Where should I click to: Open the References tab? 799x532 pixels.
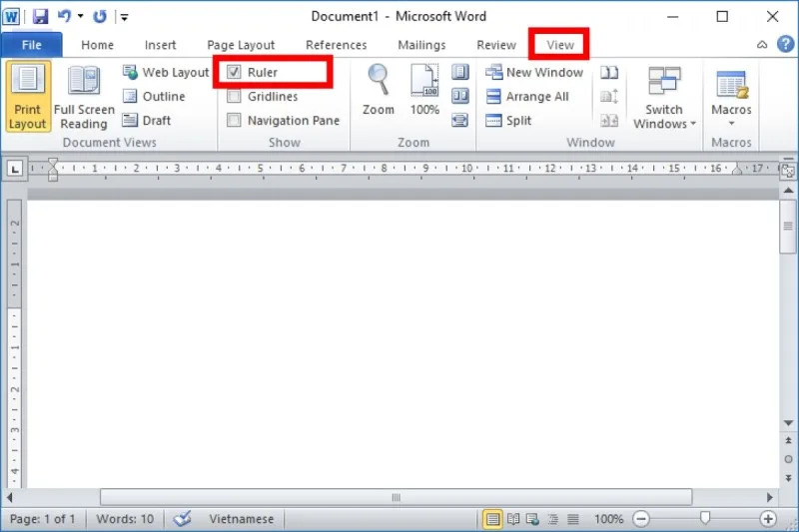tap(336, 45)
